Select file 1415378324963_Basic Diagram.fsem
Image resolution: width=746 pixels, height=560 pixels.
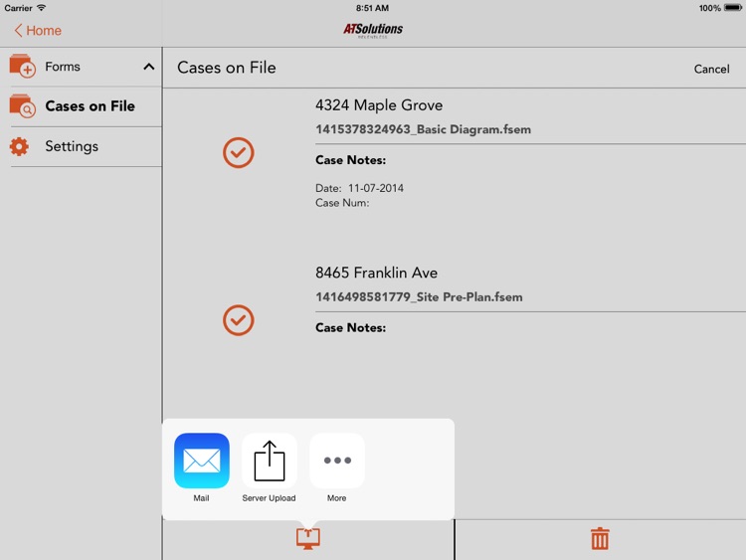(423, 129)
